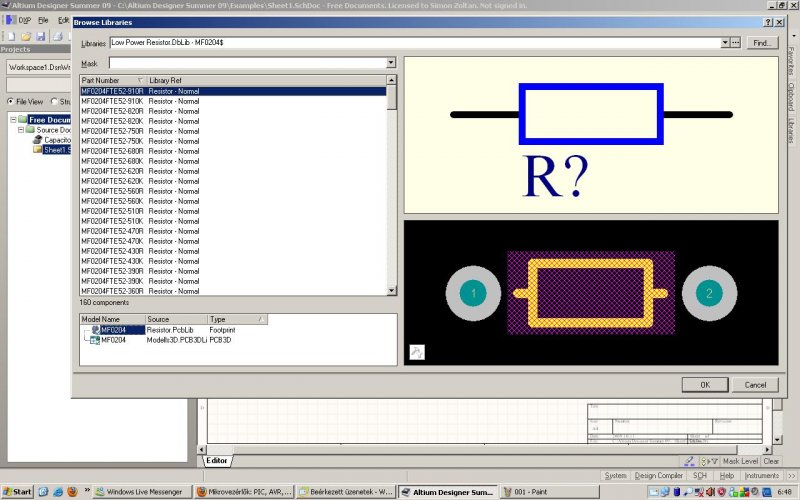Click the Source Documents folder icon

[x=31, y=130]
